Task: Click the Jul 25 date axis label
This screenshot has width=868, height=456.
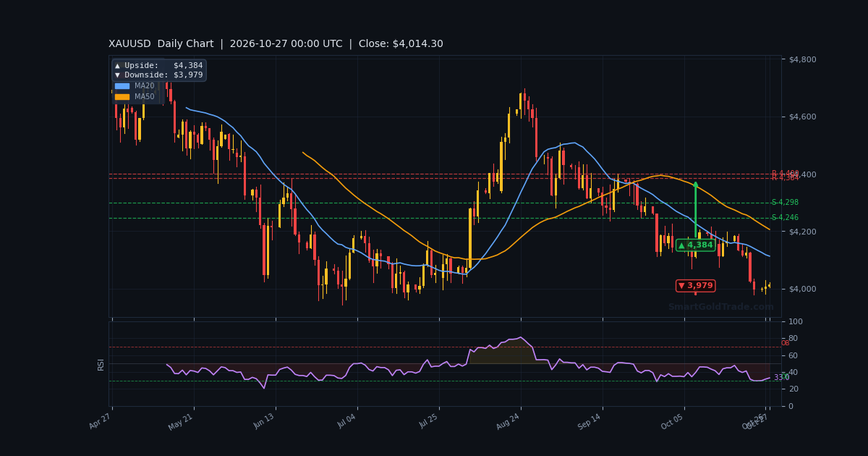Action: click(x=427, y=421)
